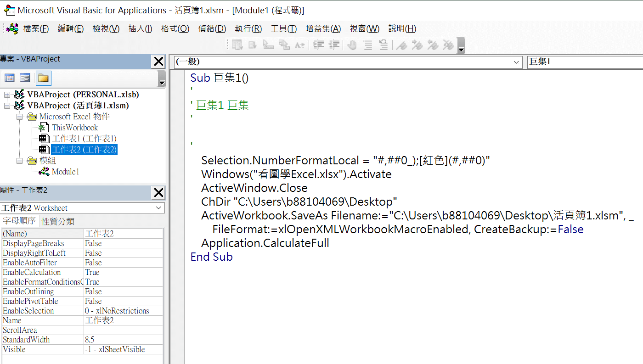643x364 pixels.
Task: Open the 檔案(F) menu
Action: point(36,28)
